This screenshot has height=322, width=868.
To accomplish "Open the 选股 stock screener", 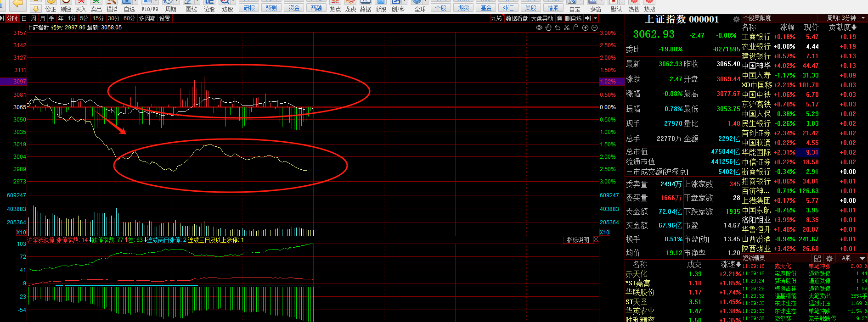I will pyautogui.click(x=227, y=6).
